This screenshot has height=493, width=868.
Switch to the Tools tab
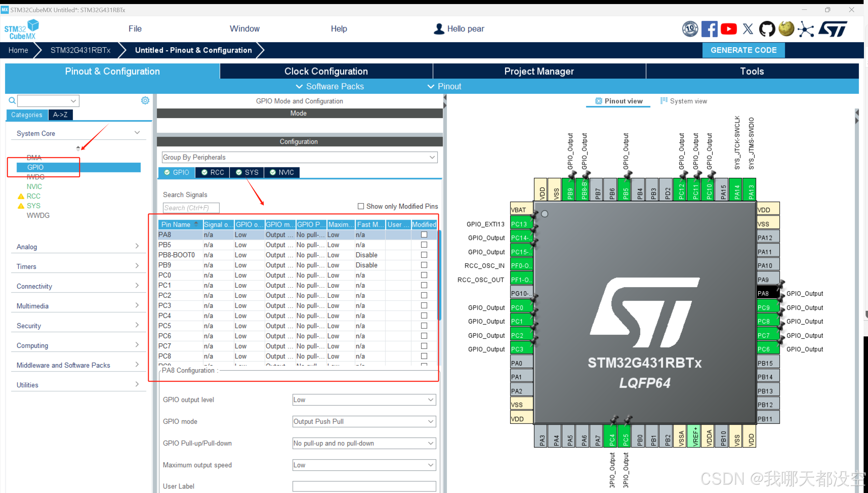[752, 71]
